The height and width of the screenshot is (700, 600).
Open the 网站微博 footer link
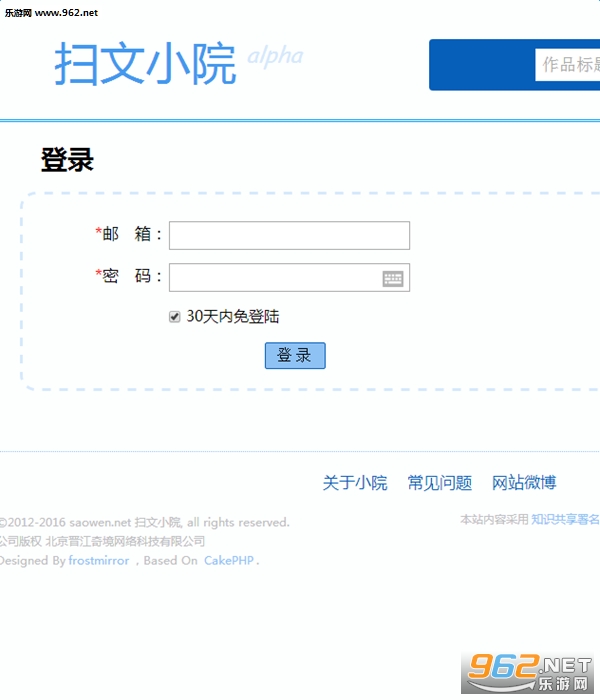[x=524, y=483]
